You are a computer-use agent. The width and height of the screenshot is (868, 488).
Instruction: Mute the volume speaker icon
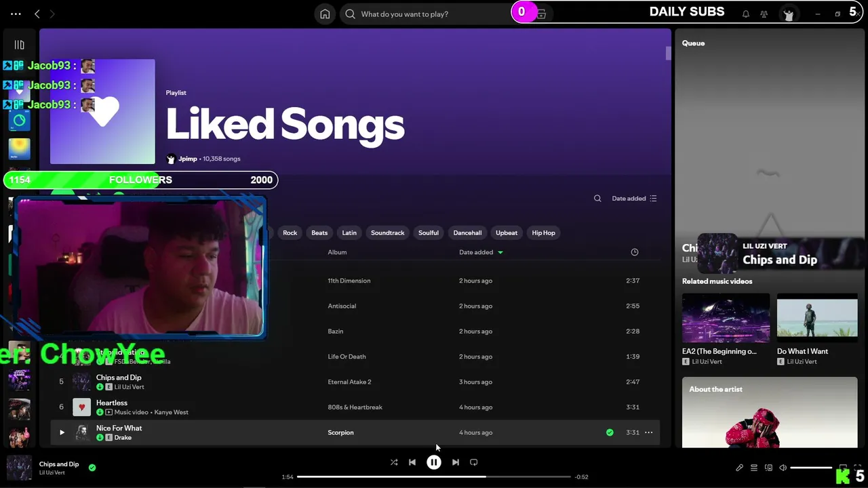pos(783,468)
